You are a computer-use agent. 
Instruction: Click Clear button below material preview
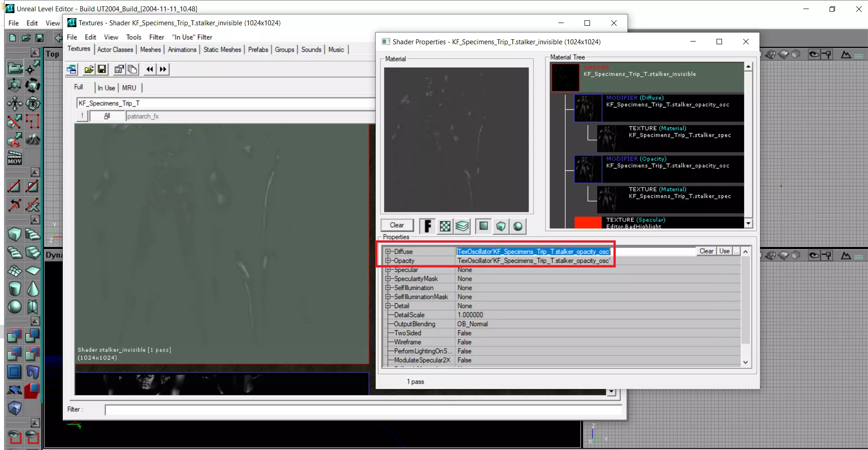(397, 225)
